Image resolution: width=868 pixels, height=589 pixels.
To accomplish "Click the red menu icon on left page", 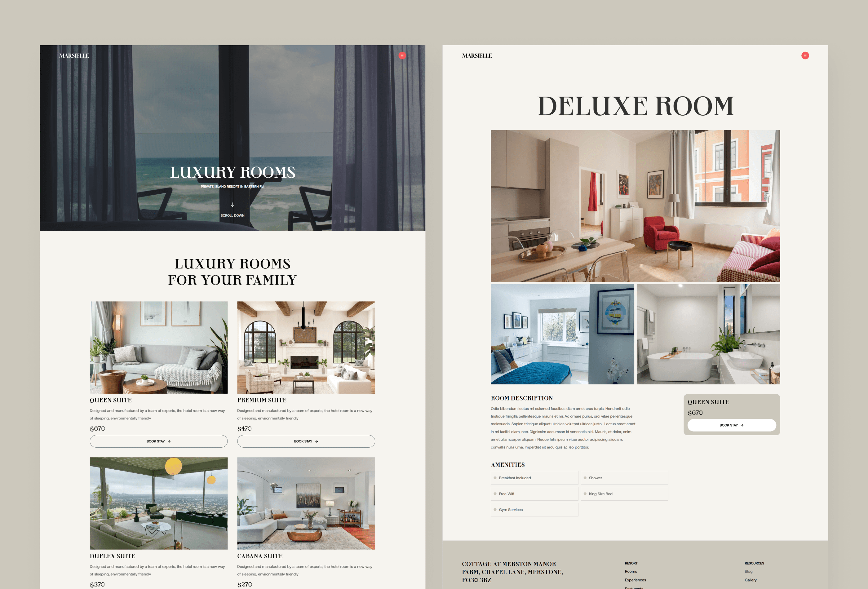I will 402,55.
